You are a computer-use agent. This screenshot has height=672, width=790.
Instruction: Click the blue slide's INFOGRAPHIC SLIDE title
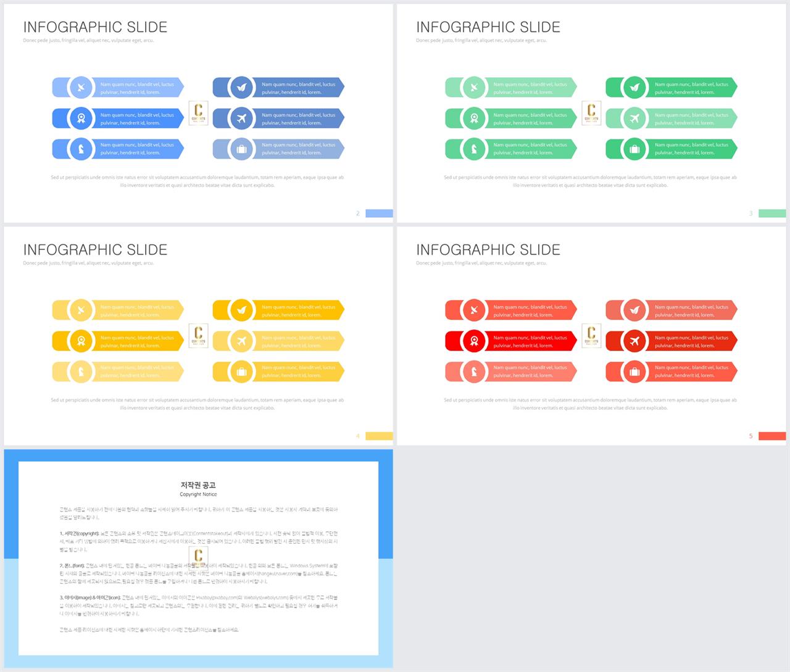(x=95, y=27)
